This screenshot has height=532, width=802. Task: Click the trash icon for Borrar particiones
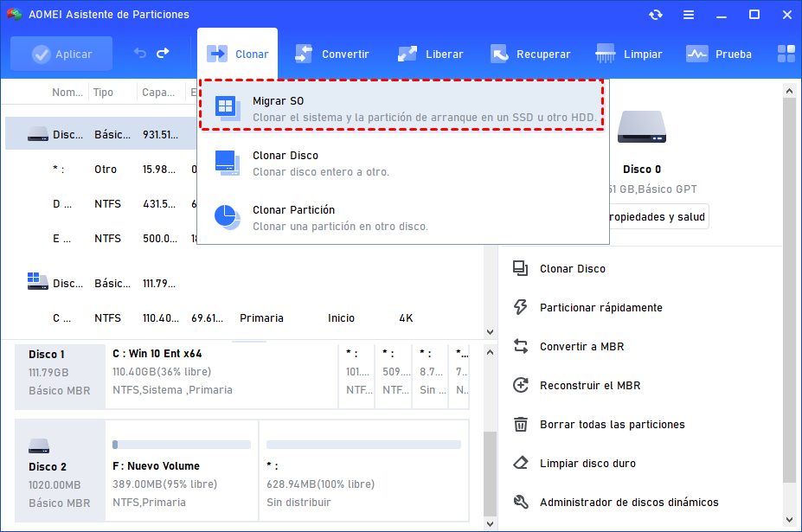point(521,424)
